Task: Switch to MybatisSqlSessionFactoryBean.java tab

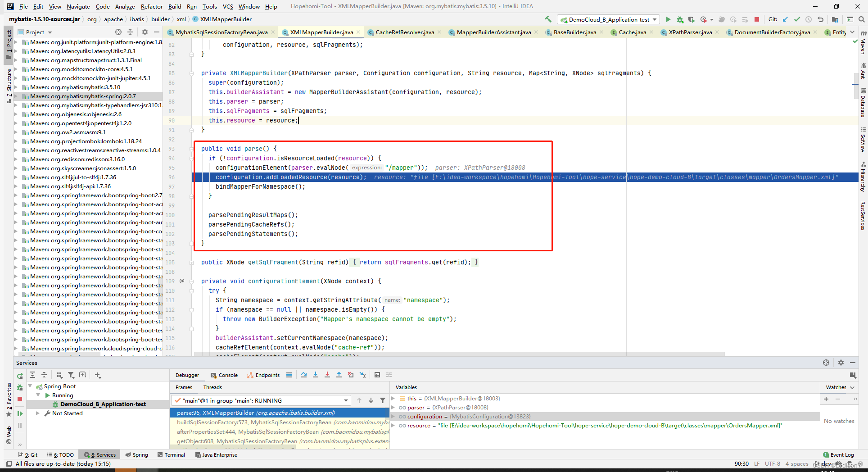Action: click(221, 32)
